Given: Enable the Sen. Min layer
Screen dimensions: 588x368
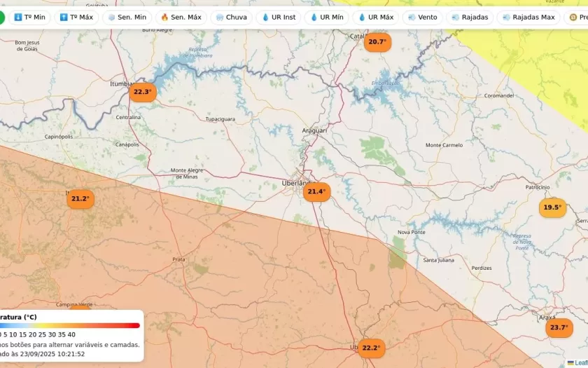Looking at the screenshot, I should tap(127, 17).
